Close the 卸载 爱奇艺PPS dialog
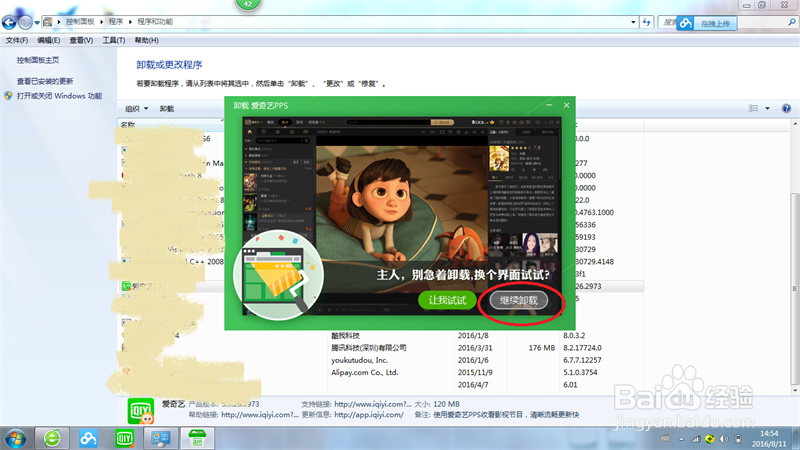800x450 pixels. [566, 105]
